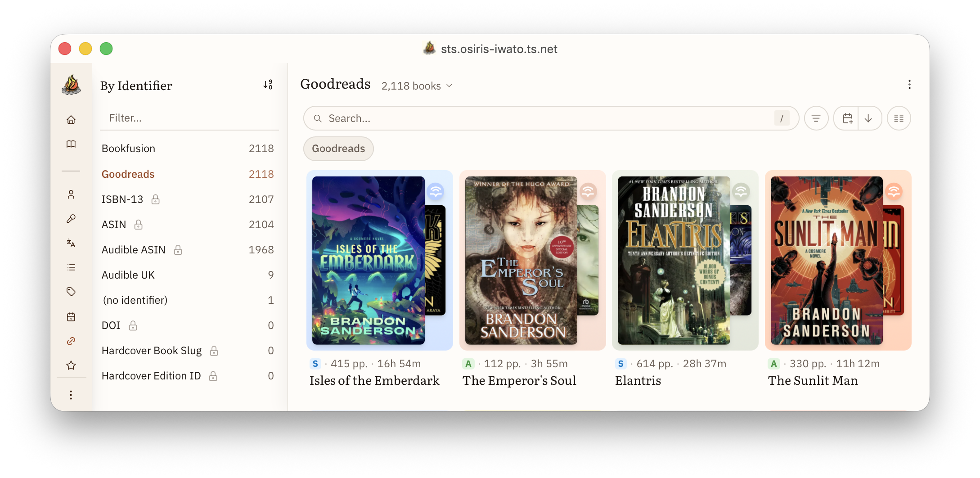
Task: Select Audible UK identifier row
Action: 188,275
